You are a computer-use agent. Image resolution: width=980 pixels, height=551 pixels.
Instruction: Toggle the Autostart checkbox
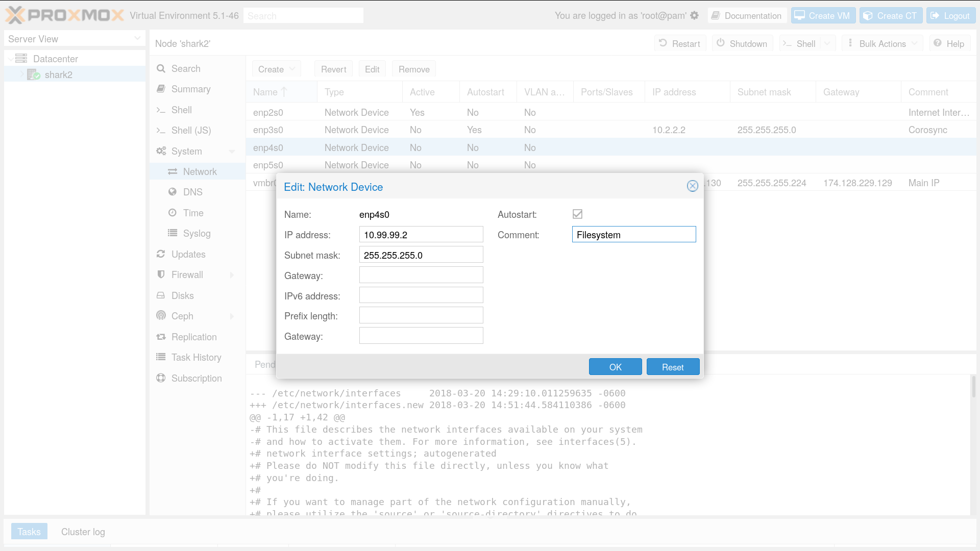(577, 214)
